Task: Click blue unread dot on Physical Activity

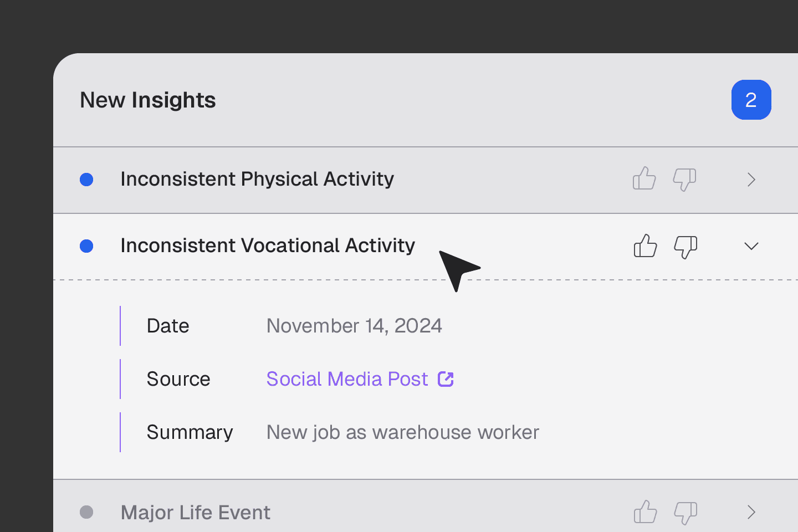Action: [x=86, y=180]
